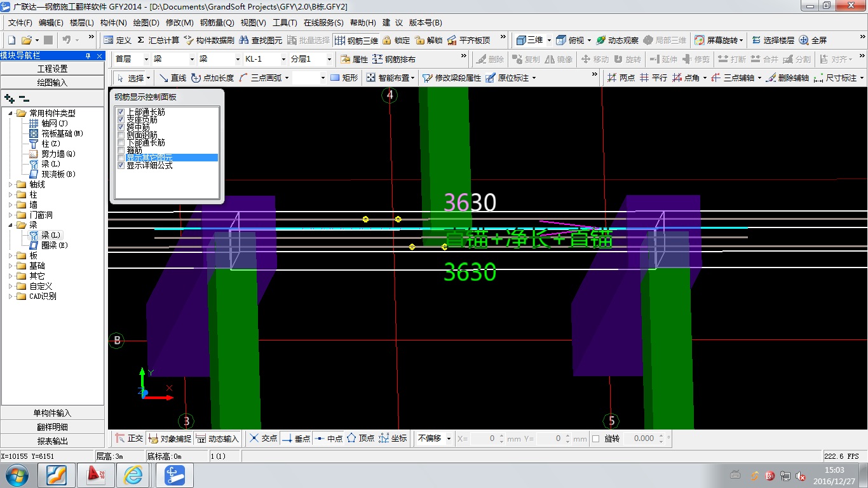Click 全屏 full screen tool
The image size is (868, 488).
[813, 40]
